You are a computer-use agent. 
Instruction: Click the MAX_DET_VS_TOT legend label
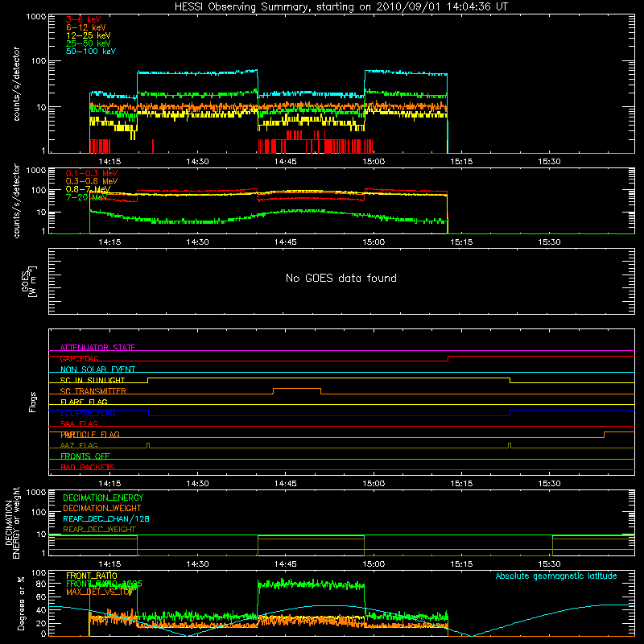coord(99,592)
